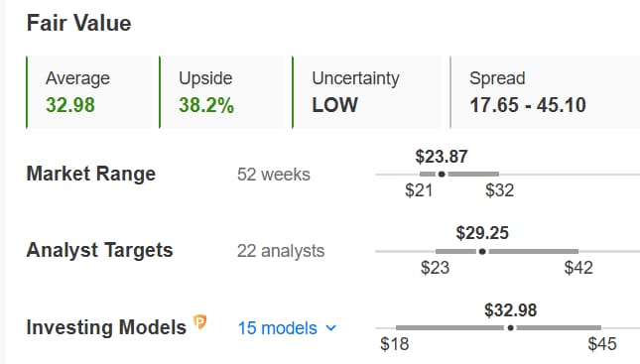Click the Market Range row label
Image resolution: width=640 pixels, height=364 pixels.
pyautogui.click(x=91, y=174)
